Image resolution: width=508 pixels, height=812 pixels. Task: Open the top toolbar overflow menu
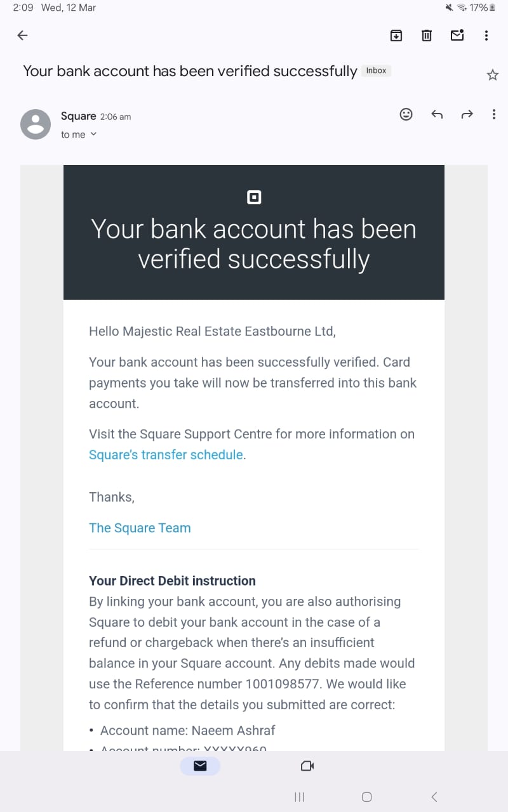coord(486,36)
